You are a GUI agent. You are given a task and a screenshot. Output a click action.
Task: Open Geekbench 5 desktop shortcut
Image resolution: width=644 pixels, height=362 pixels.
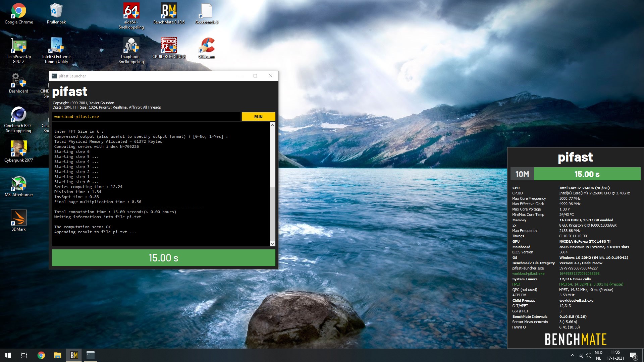207,14
